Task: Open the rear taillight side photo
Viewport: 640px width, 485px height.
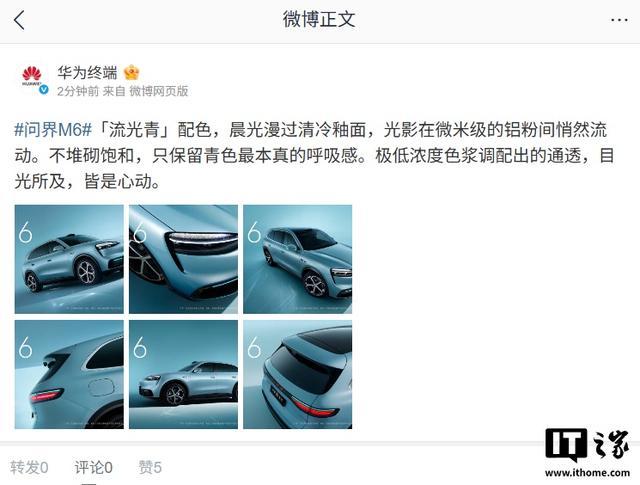Action: click(69, 374)
